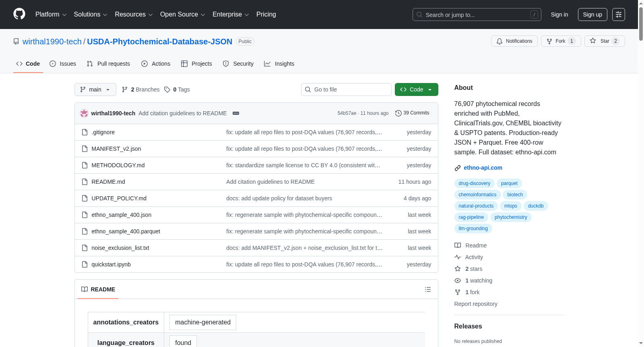The image size is (644, 347).
Task: Expand the Enterprise menu
Action: [231, 15]
